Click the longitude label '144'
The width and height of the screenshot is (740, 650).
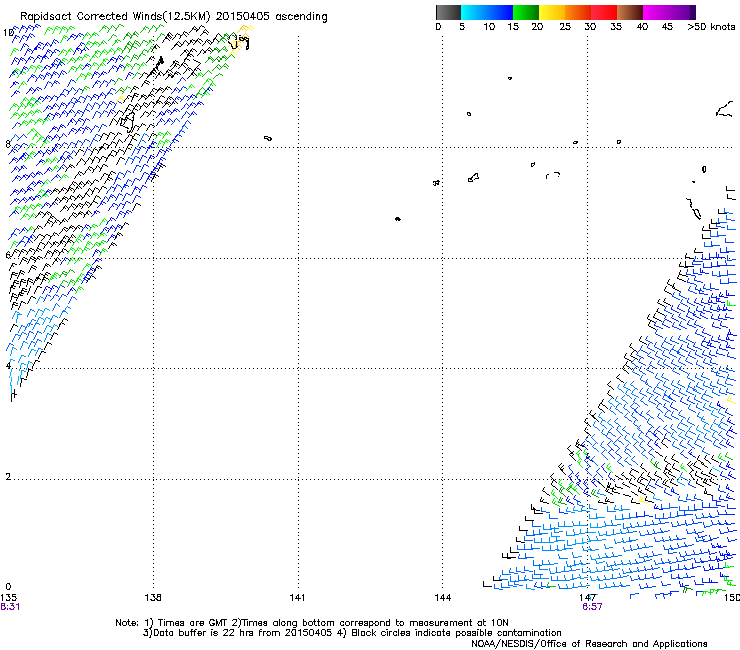coord(442,598)
